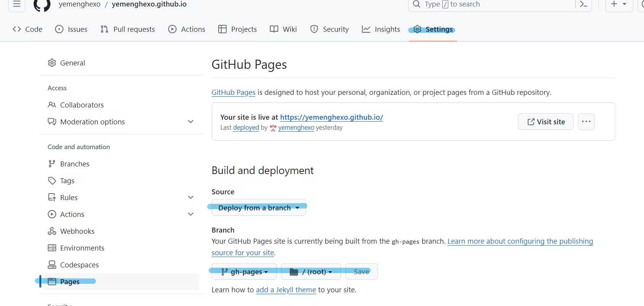The height and width of the screenshot is (306, 644).
Task: Open the command palette terminal icon
Action: 584,4
